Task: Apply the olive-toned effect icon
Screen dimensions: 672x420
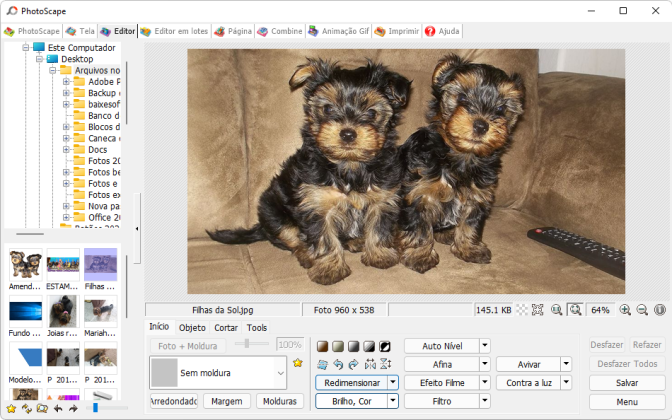Action: coord(338,346)
